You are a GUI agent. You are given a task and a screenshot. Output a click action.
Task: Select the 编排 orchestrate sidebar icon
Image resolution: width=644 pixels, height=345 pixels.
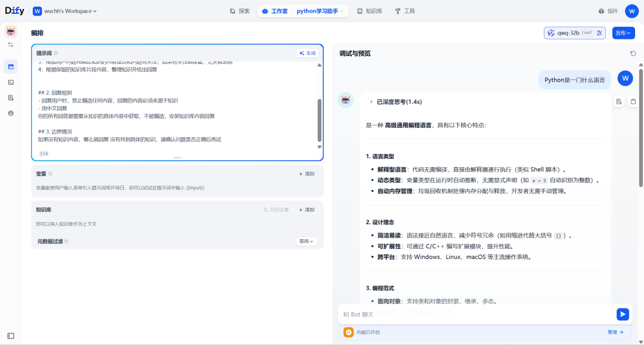click(11, 67)
